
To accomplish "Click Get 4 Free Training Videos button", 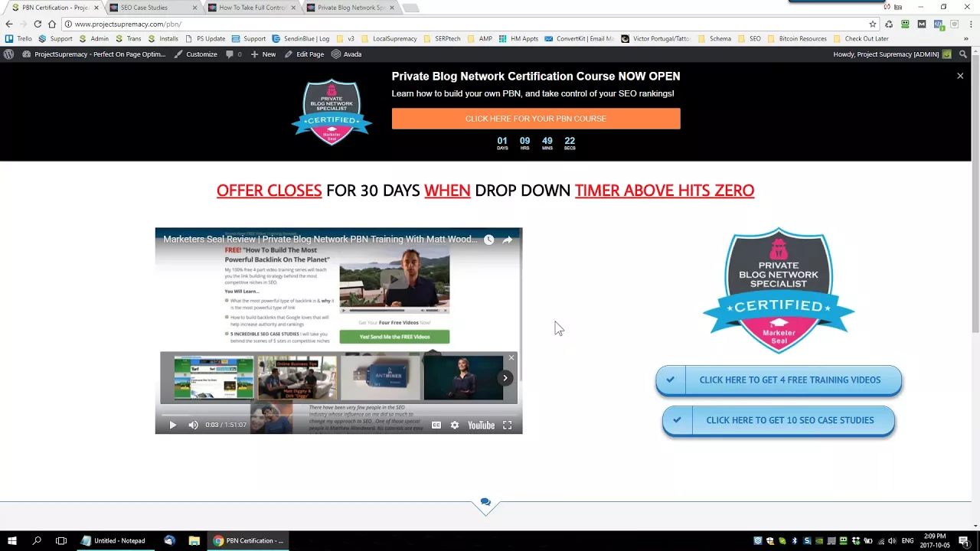I will click(x=779, y=380).
